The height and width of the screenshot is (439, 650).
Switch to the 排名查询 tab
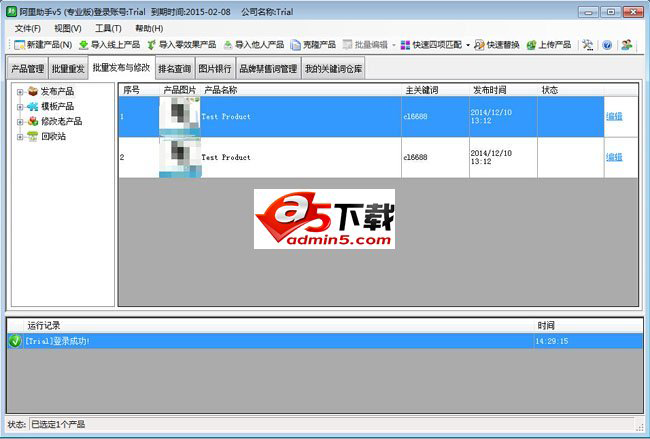175,68
